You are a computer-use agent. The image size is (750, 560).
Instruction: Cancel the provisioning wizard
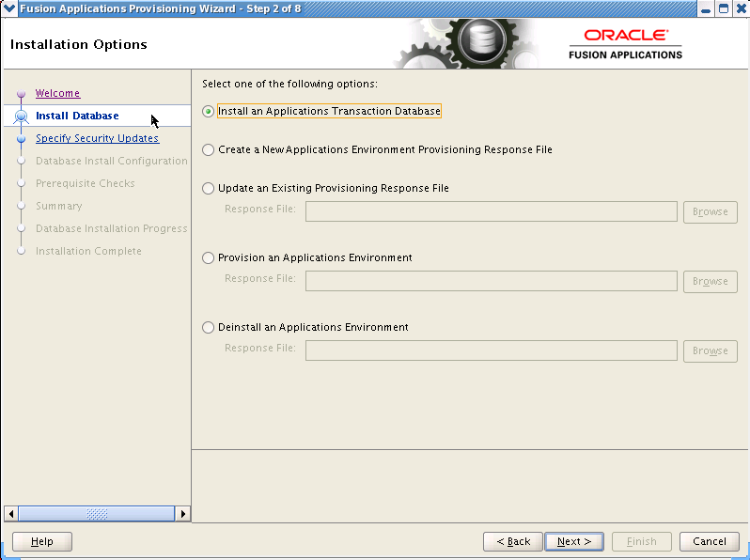pyautogui.click(x=709, y=541)
